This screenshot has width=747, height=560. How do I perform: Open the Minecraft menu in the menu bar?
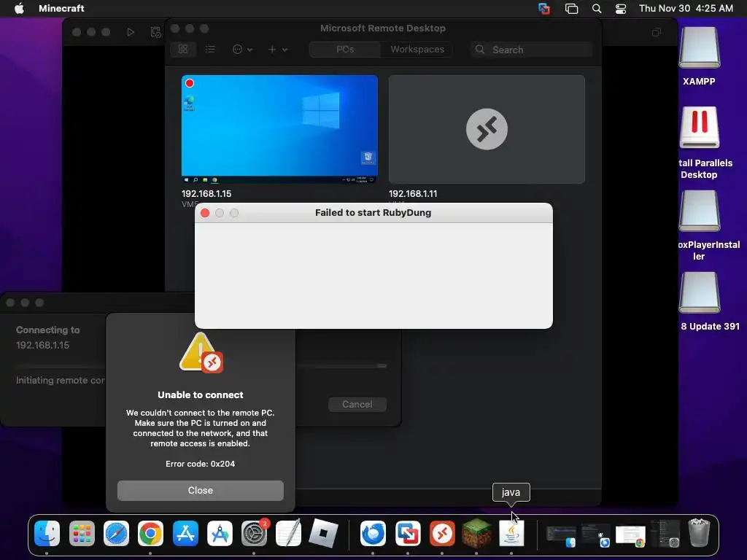click(x=61, y=8)
